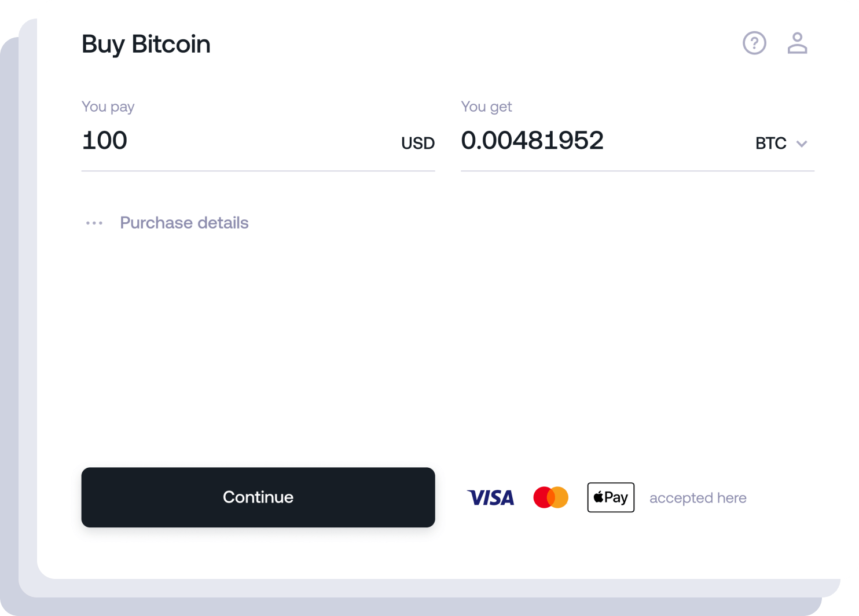Open the help question mark icon
859x616 pixels.
(x=754, y=43)
